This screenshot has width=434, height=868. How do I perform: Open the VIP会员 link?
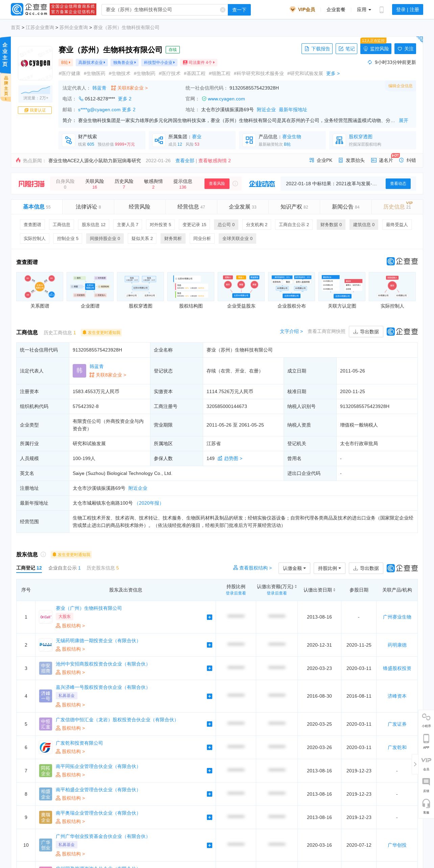[x=303, y=9]
